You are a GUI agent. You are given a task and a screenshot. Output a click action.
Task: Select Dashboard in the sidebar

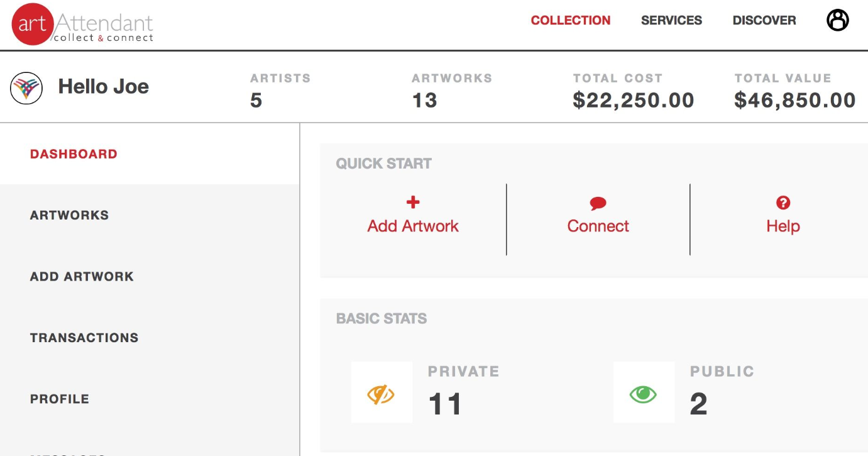(x=74, y=154)
